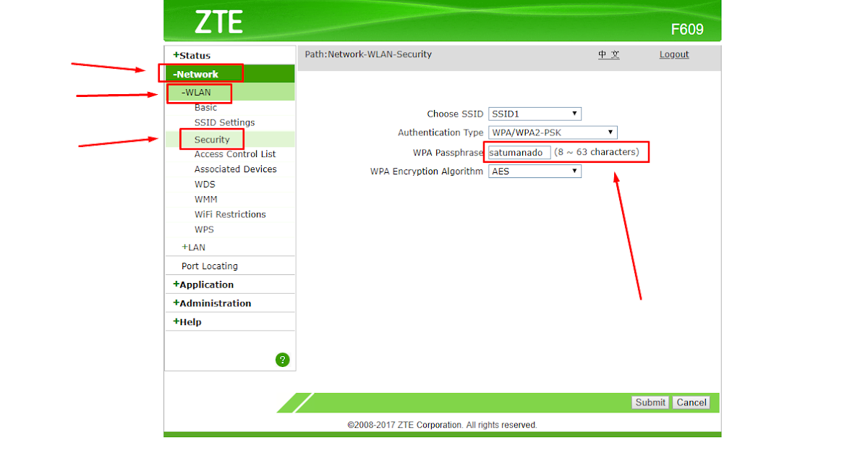Screen dimensions: 868x456
Task: Select the Security menu item
Action: coord(212,140)
